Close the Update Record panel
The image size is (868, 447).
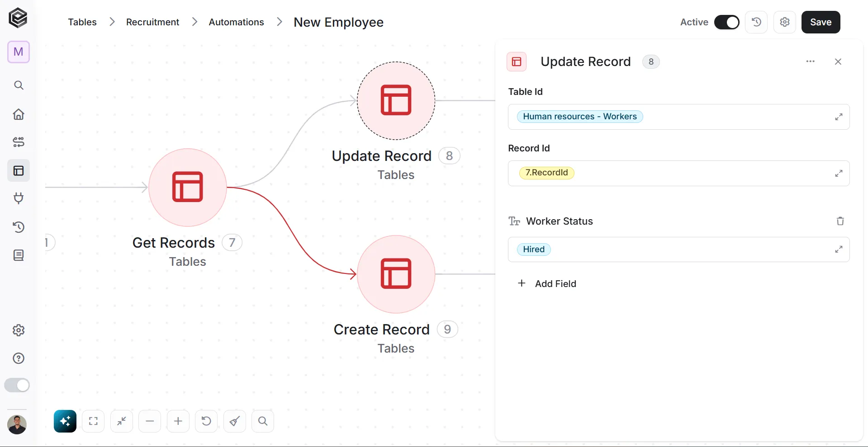click(x=838, y=61)
